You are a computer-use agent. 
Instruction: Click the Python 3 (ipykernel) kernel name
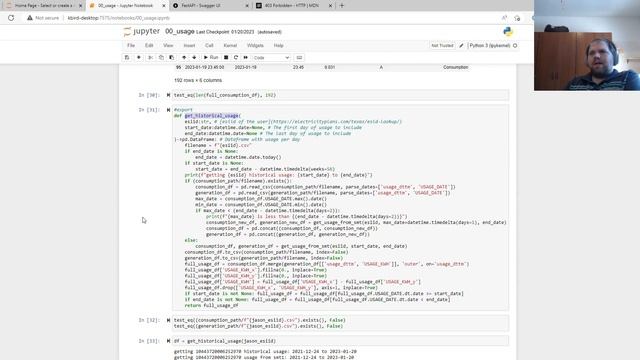click(x=490, y=46)
